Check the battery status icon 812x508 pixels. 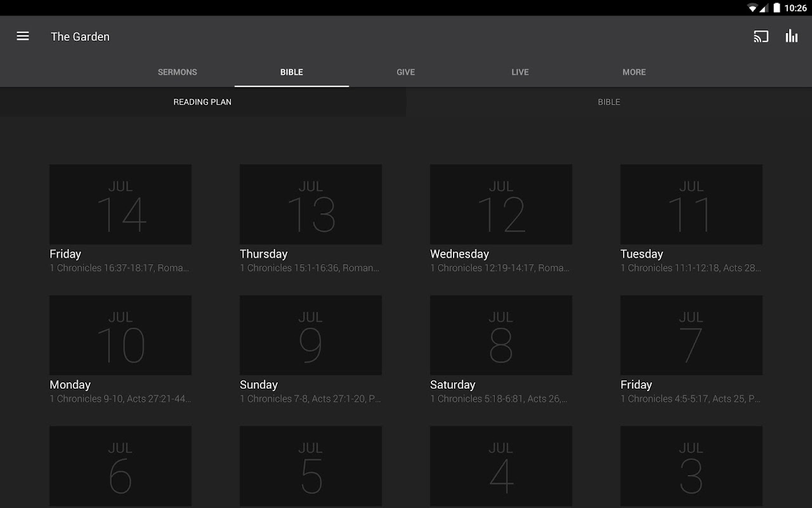point(776,8)
